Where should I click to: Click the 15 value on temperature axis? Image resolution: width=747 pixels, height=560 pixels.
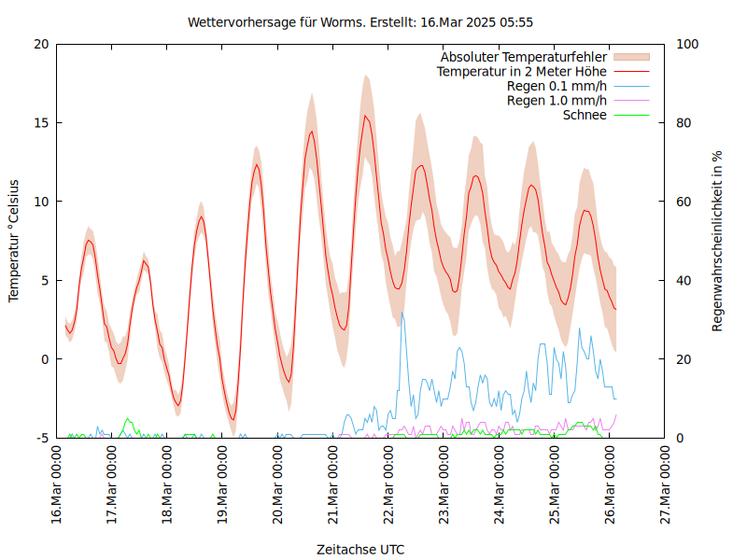42,123
